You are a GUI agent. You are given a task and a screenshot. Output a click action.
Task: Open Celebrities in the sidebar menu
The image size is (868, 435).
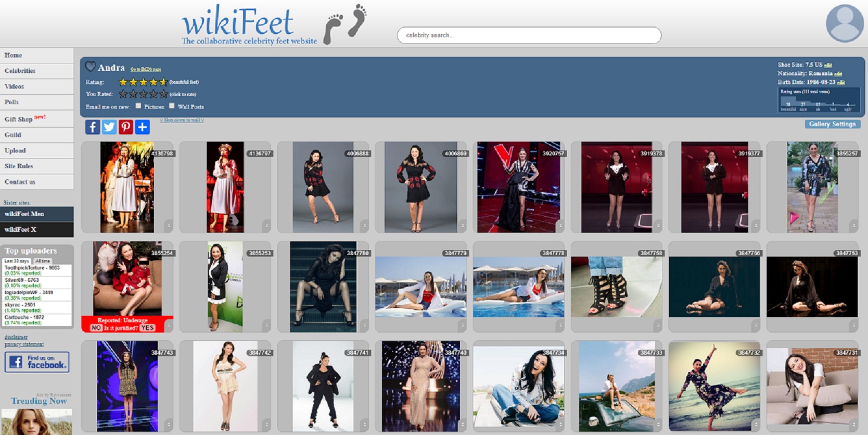click(20, 71)
